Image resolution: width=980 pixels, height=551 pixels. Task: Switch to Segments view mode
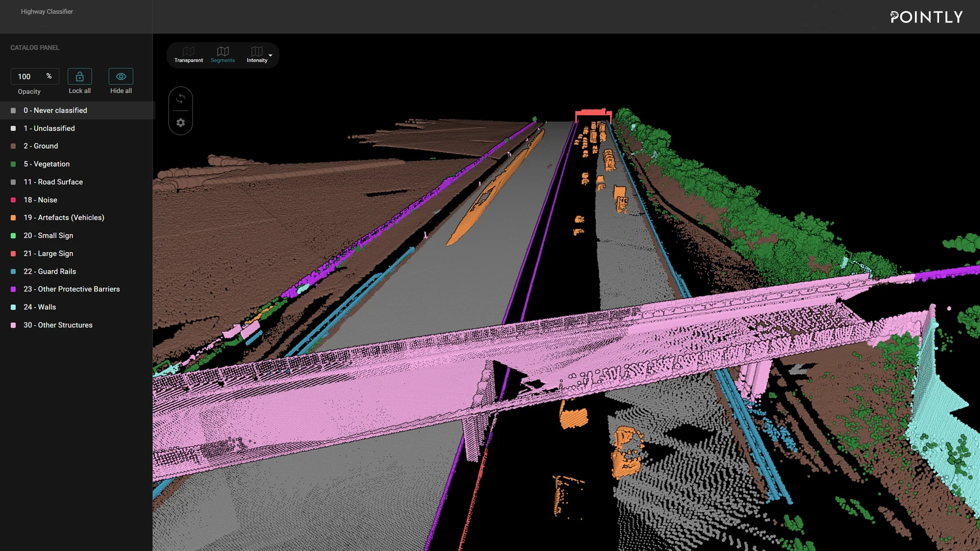223,54
